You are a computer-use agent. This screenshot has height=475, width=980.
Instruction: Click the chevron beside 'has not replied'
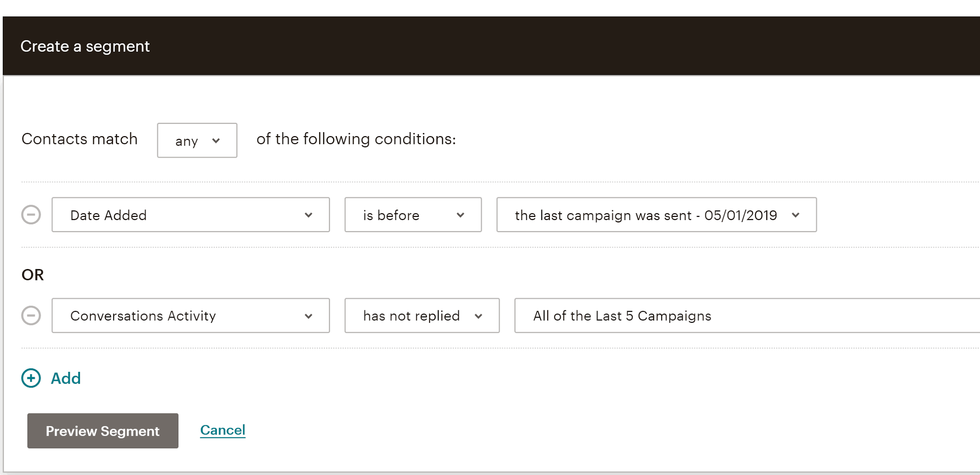tap(478, 316)
